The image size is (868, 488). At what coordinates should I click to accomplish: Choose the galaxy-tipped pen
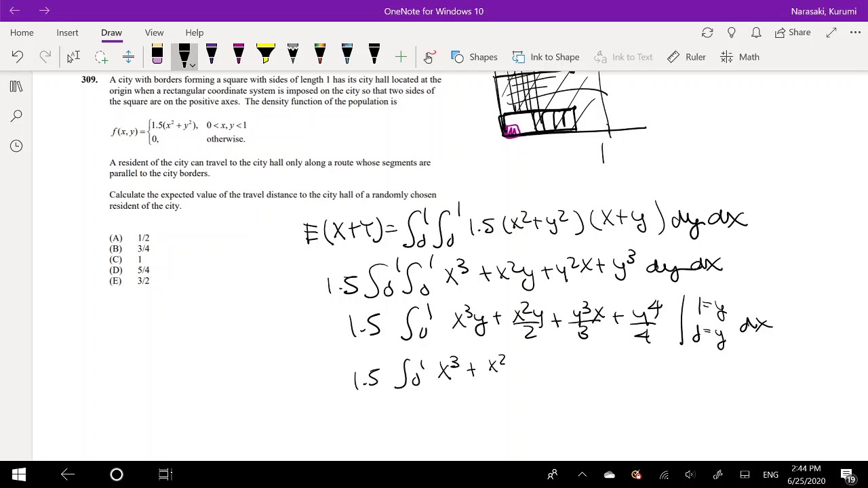pos(347,56)
